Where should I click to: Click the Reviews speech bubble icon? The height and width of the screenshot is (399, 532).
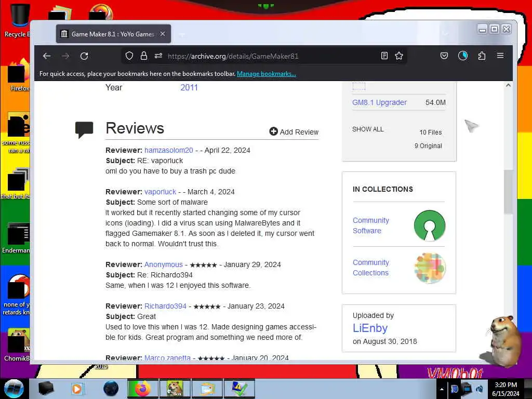click(84, 129)
